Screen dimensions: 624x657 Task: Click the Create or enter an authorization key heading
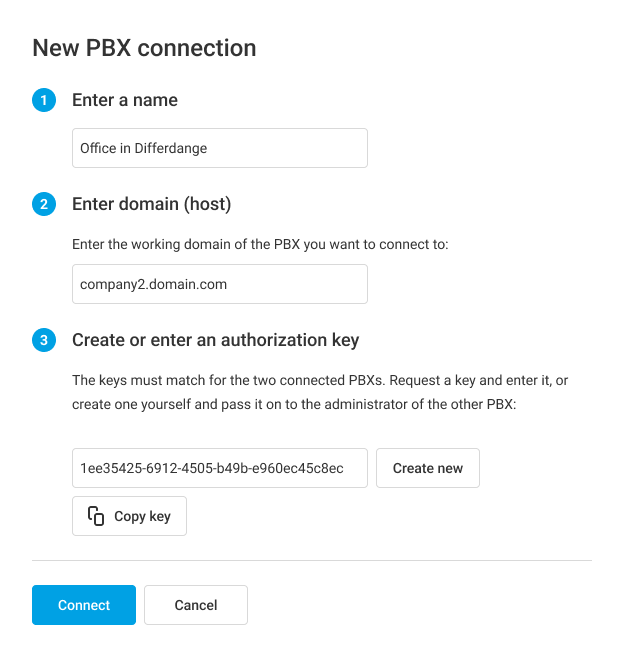215,340
